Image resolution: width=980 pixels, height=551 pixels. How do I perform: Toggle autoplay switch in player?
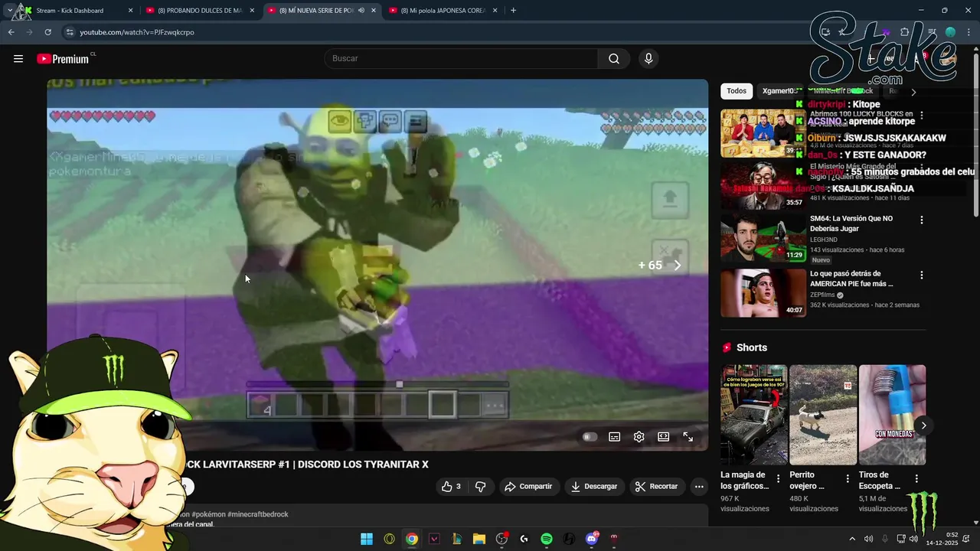(x=590, y=437)
